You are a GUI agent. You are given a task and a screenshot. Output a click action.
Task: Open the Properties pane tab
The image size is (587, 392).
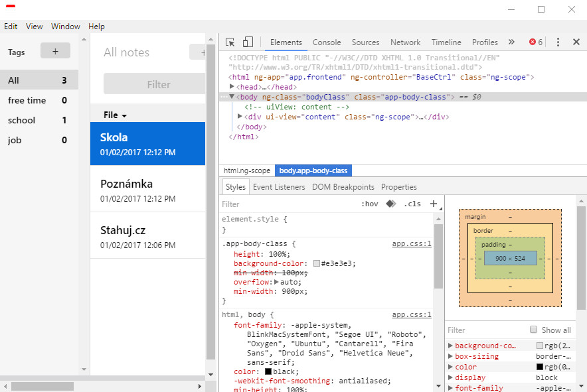click(x=399, y=186)
